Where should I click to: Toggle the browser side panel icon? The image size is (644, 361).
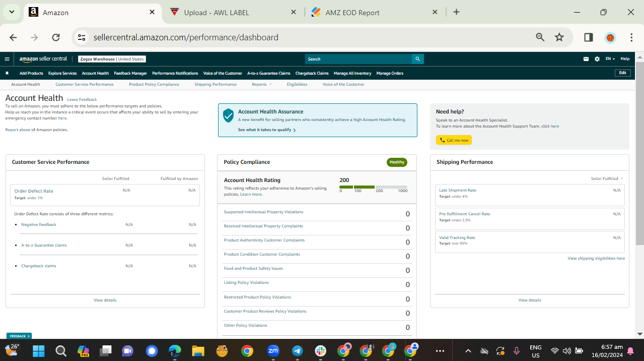[x=588, y=37]
